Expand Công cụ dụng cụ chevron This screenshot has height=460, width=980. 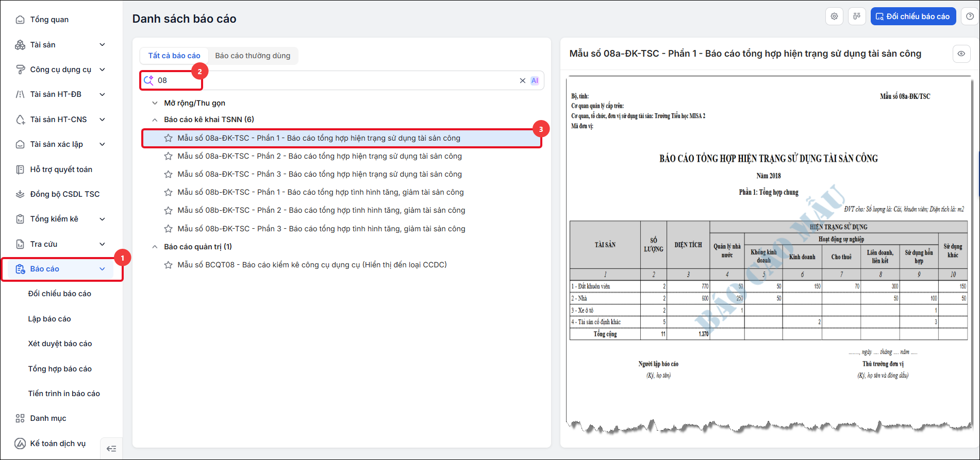click(x=102, y=70)
